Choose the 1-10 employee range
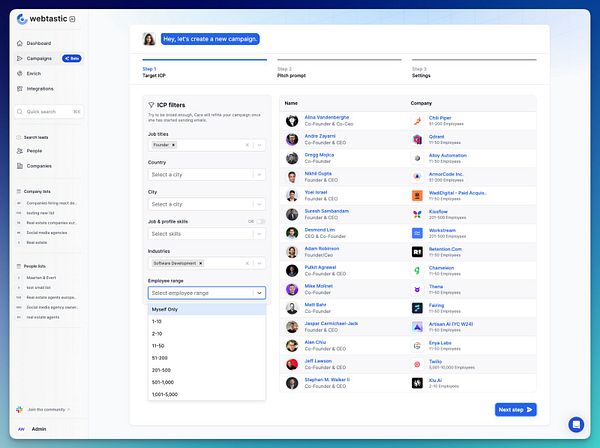Image resolution: width=600 pixels, height=448 pixels. (207, 321)
